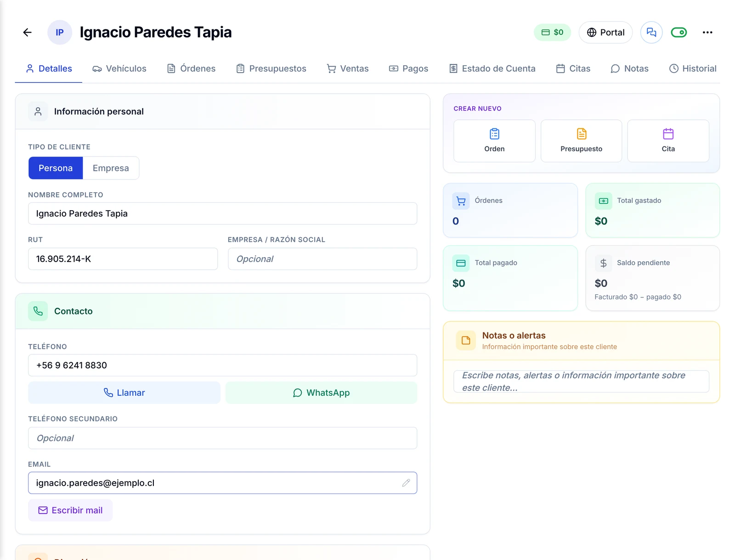Image resolution: width=735 pixels, height=560 pixels.
Task: Click the Información personal person icon
Action: pos(38,112)
